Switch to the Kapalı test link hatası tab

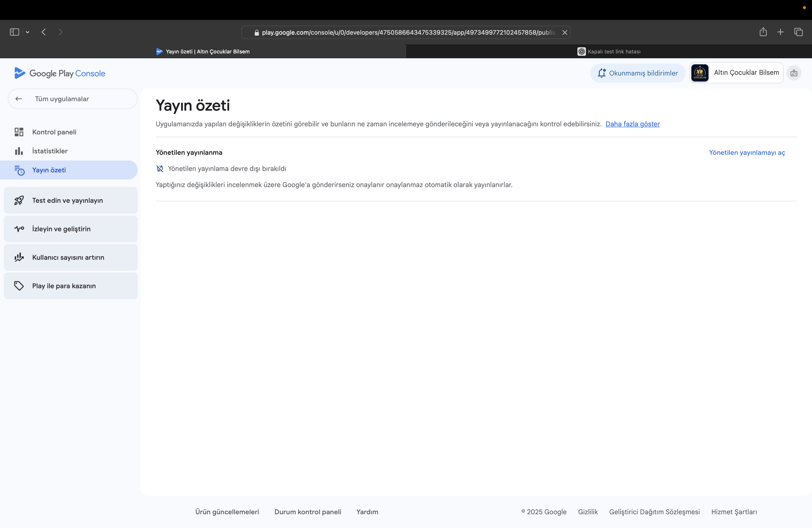click(x=609, y=52)
